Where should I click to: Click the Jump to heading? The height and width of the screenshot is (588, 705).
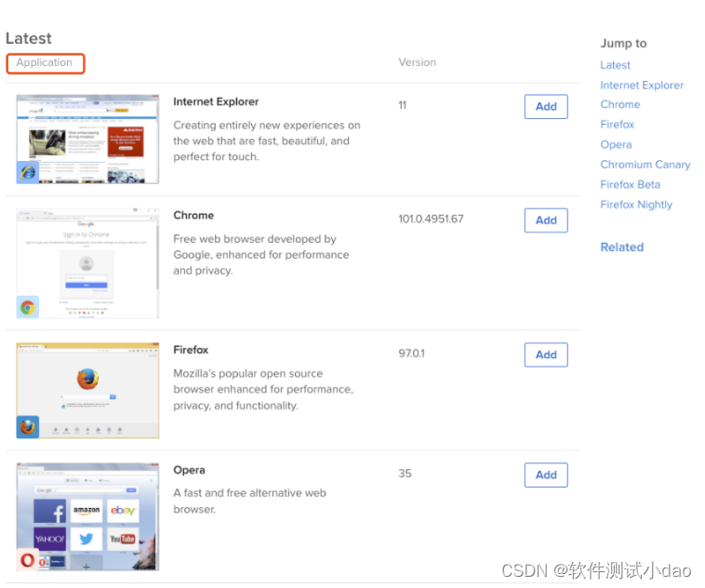pos(624,43)
